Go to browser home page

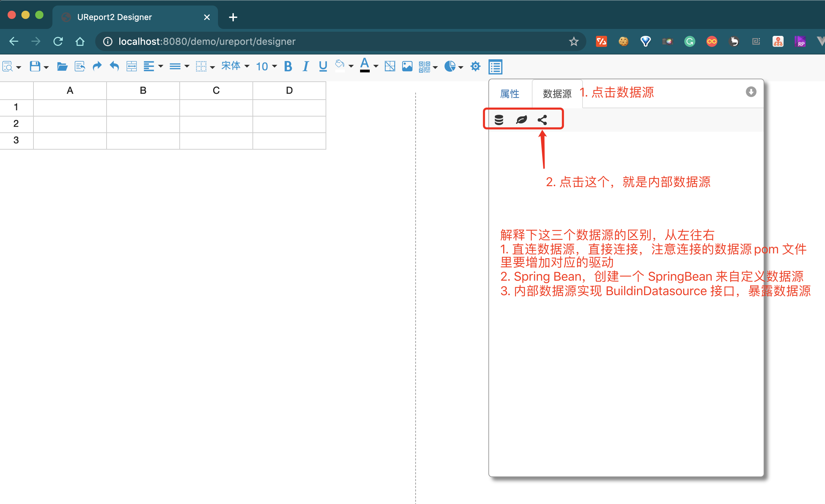[x=80, y=41]
